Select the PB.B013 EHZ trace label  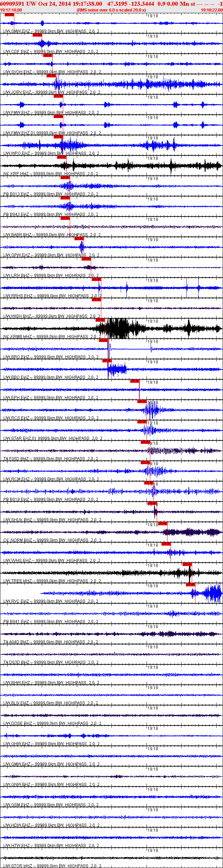coord(51,194)
